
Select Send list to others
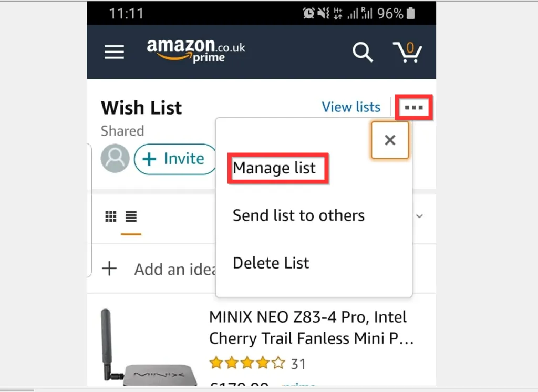[x=298, y=215]
